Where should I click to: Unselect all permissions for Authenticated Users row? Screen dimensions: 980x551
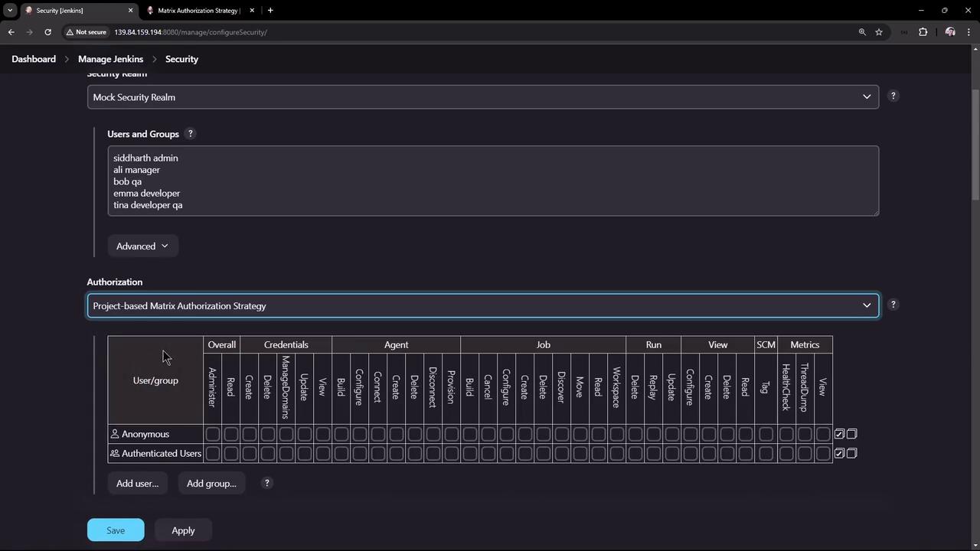coord(851,453)
